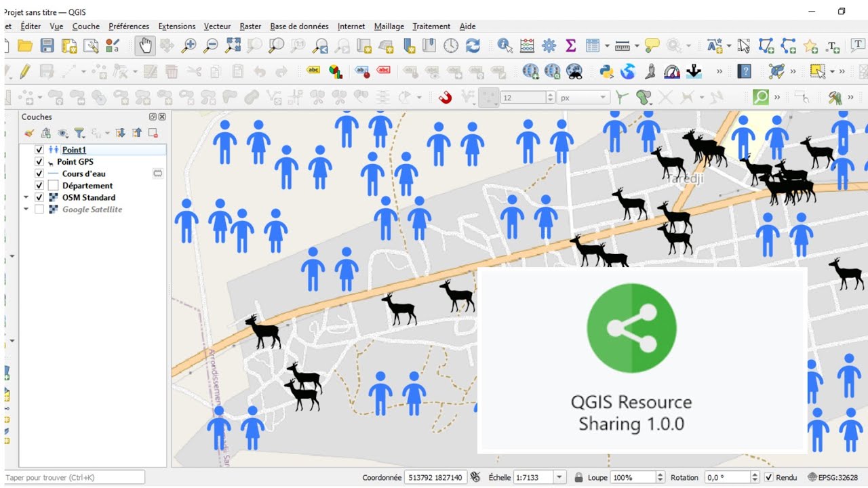868x488 pixels.
Task: Adjust the Loupe 100% spinner arrows
Action: click(x=660, y=477)
